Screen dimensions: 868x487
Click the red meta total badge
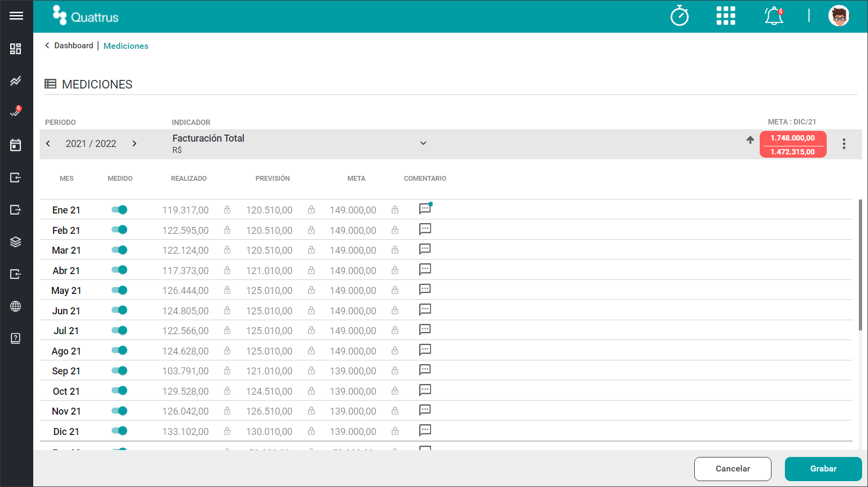click(793, 145)
